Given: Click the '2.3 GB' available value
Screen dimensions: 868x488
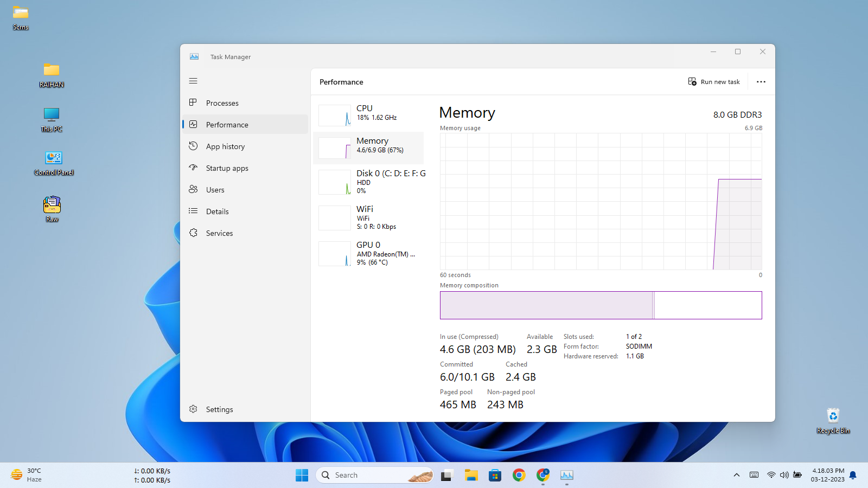Looking at the screenshot, I should 542,350.
